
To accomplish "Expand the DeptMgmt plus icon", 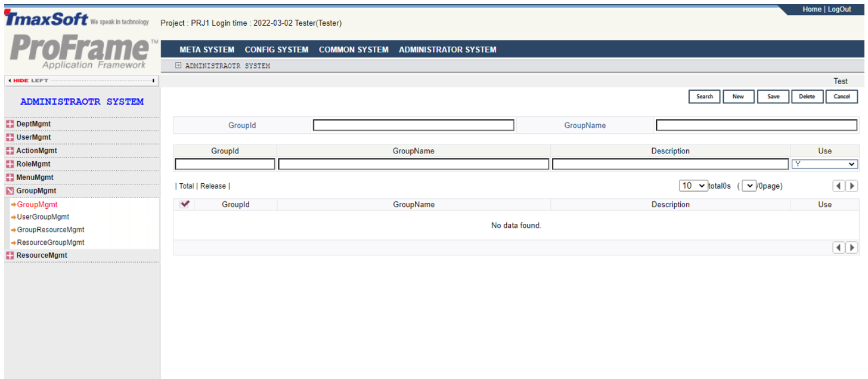I will [x=9, y=124].
